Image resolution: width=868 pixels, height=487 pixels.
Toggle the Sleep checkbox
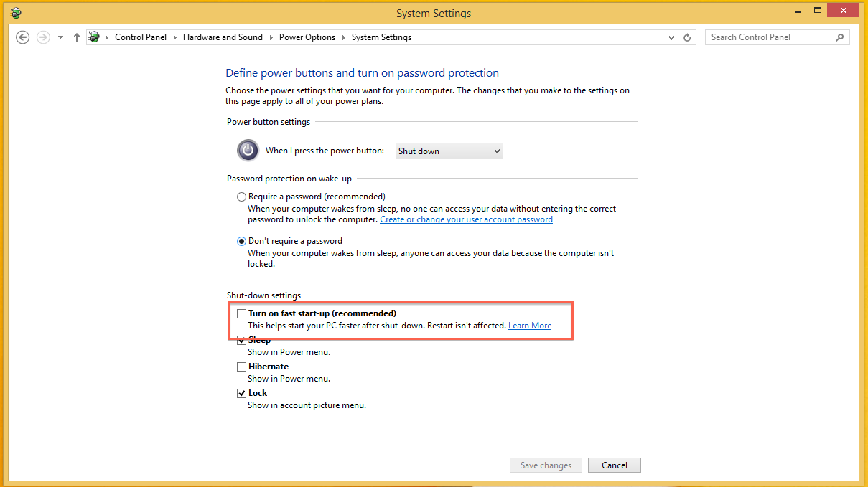(241, 340)
